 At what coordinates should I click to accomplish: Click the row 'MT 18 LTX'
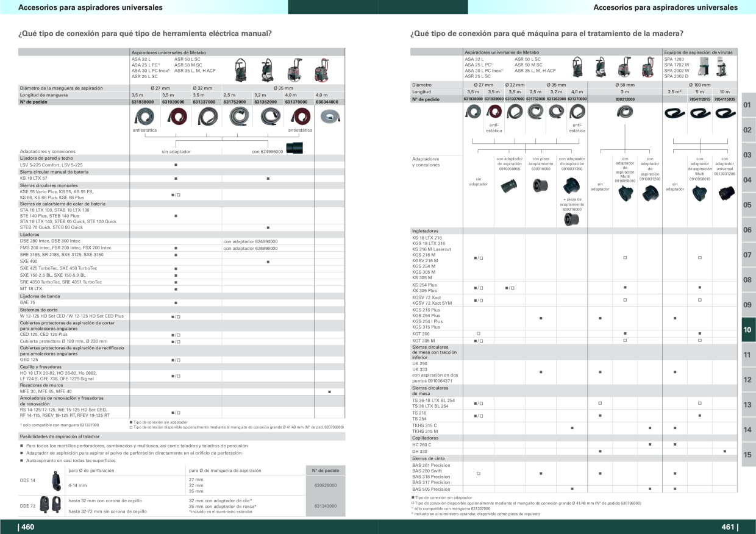point(182,288)
